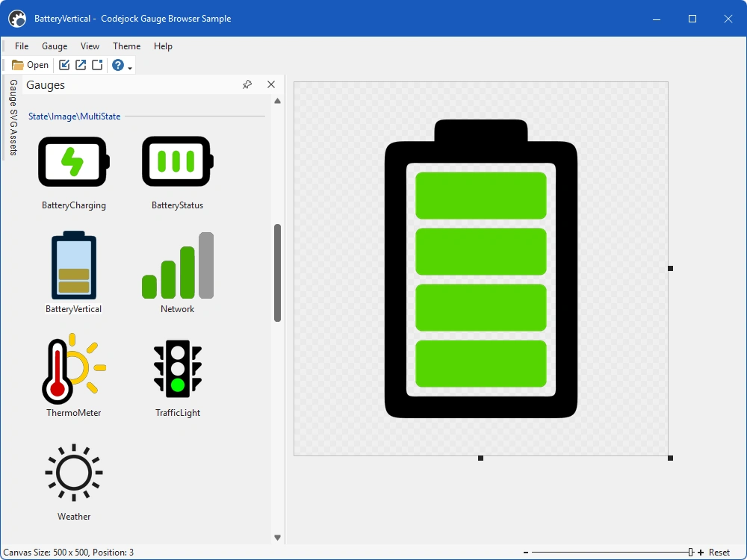Click the right-edge canvas resize handle
This screenshot has height=560, width=747.
click(x=670, y=269)
